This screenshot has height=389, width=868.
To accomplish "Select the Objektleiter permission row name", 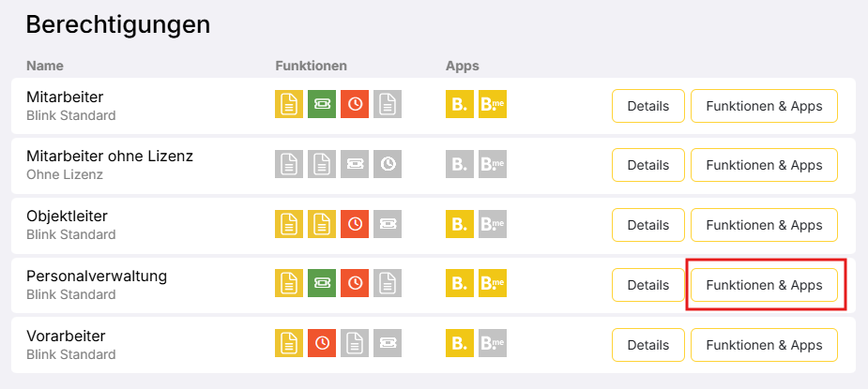I will (x=70, y=216).
